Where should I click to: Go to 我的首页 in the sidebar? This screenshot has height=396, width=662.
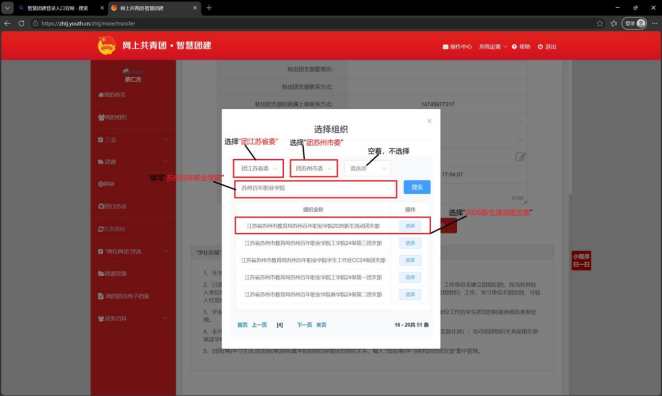tap(112, 95)
